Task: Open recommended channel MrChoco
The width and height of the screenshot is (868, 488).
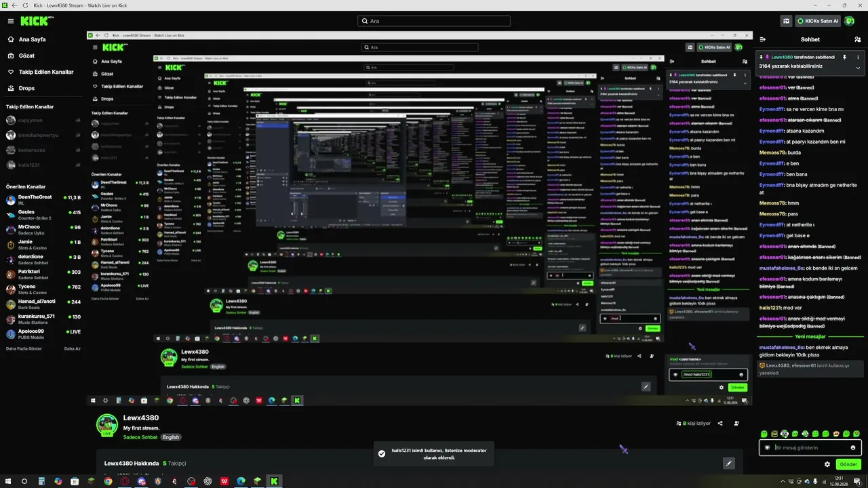Action: [43, 229]
